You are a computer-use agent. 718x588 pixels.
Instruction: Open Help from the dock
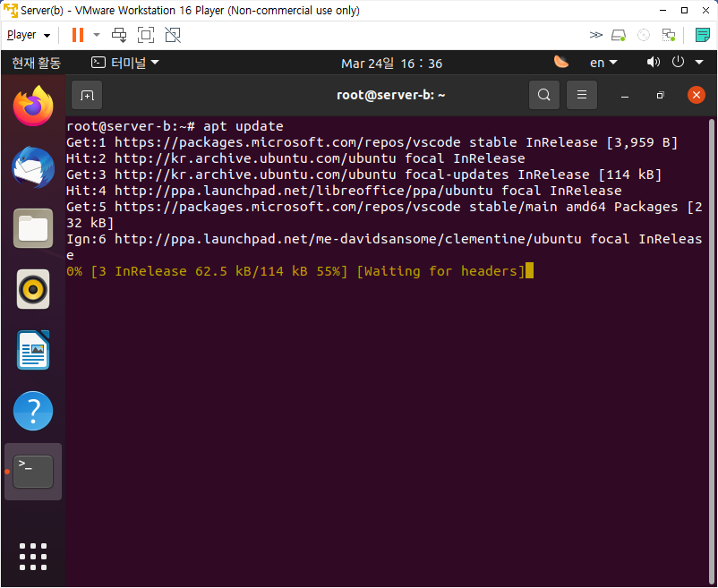coord(33,411)
